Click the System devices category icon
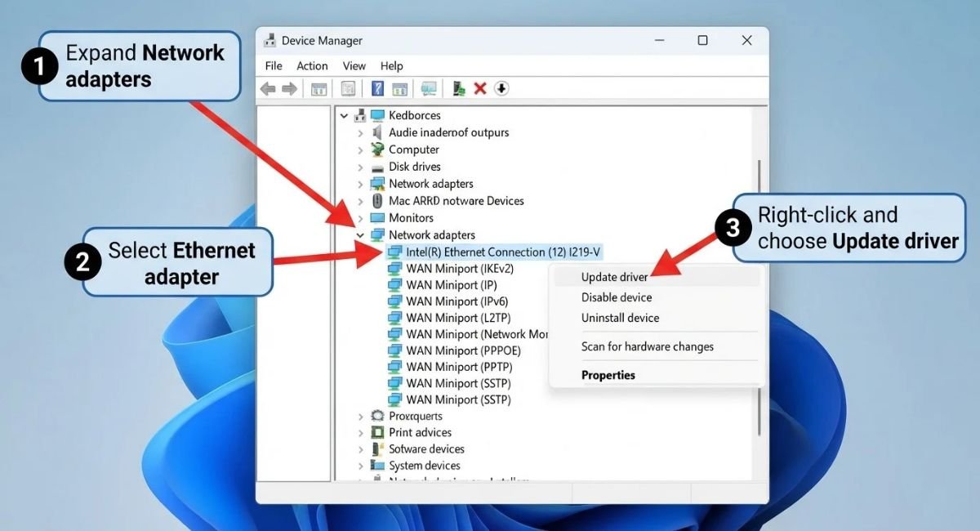 377,466
